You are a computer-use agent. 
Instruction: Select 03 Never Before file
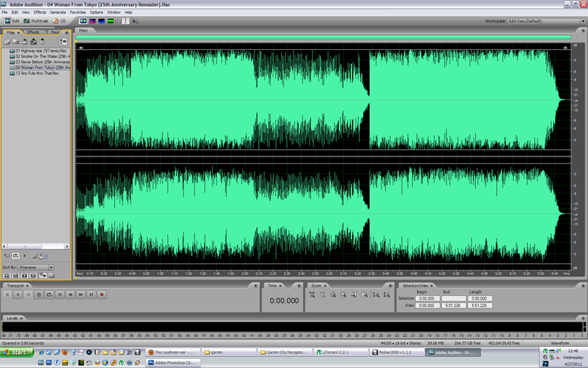point(38,62)
